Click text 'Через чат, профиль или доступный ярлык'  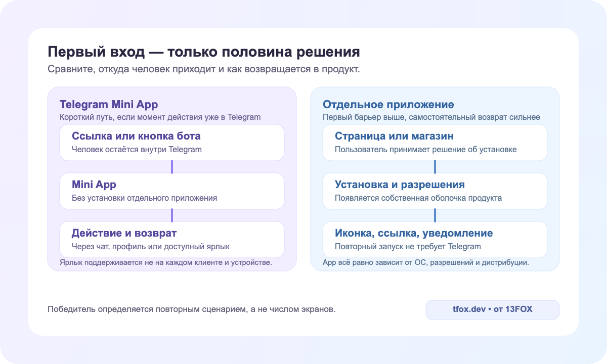click(151, 247)
